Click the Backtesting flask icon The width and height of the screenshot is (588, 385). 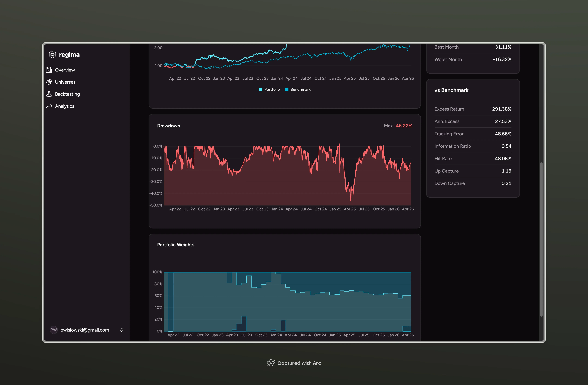click(x=49, y=94)
